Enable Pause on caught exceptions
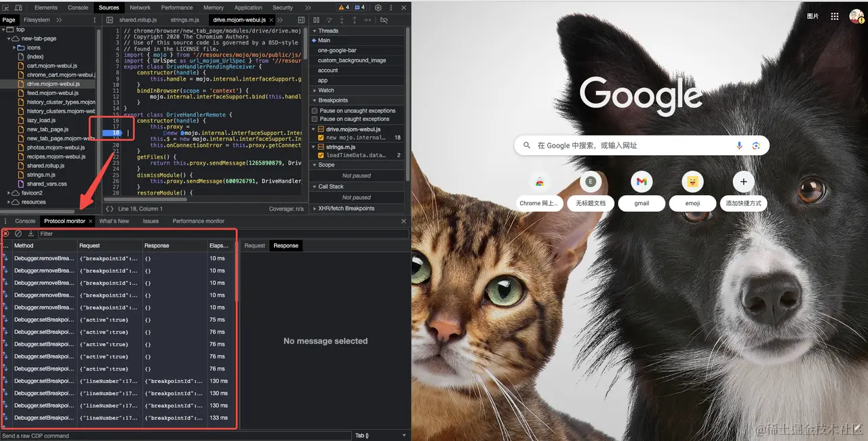868x441 pixels. pos(315,119)
